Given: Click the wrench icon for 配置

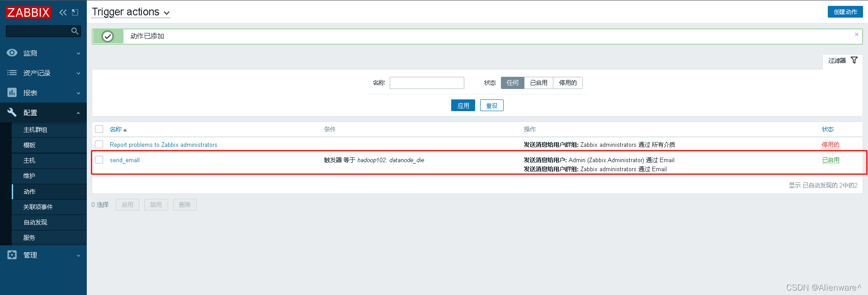Looking at the screenshot, I should [x=12, y=112].
